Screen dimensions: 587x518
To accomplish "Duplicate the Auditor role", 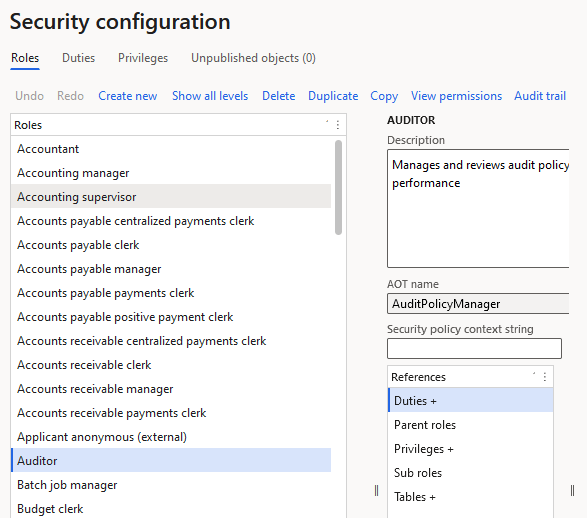I will [x=333, y=96].
